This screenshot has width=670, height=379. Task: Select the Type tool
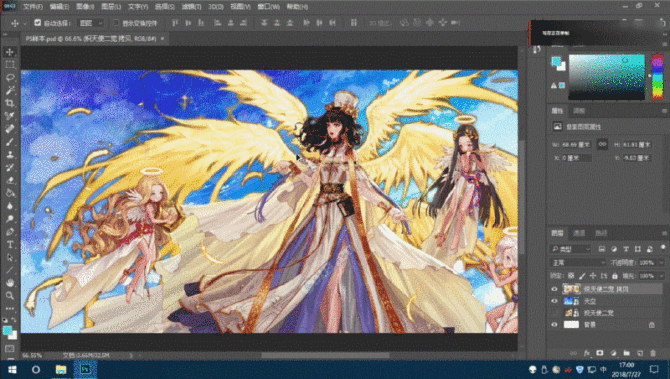[10, 244]
